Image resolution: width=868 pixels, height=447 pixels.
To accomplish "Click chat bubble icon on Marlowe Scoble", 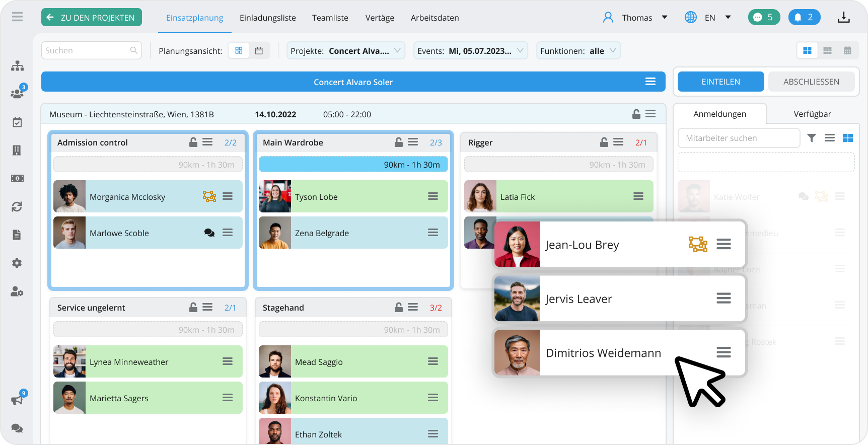I will [209, 233].
